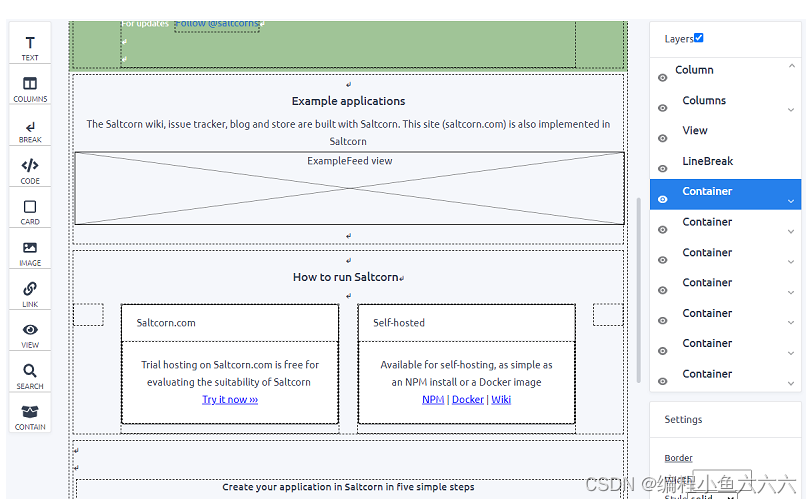
Task: Hide the Column layer via eye icon
Action: 662,78
